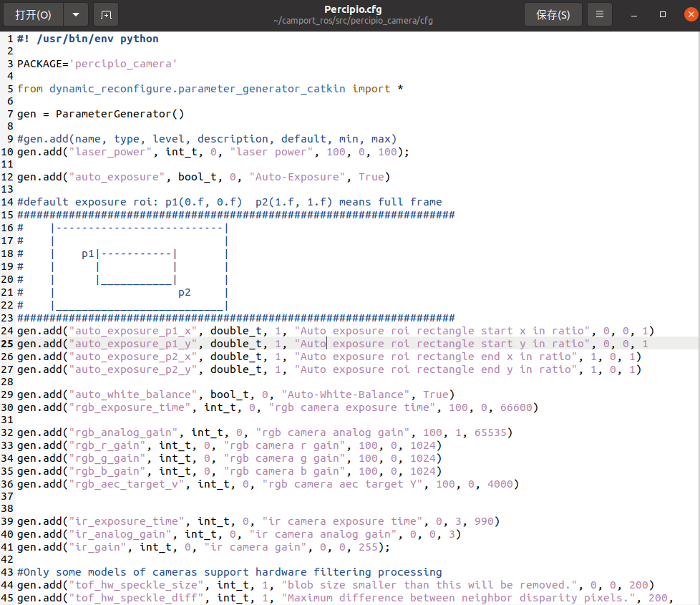The image size is (700, 605).
Task: Click "Auto-White-Balance" description string
Action: pyautogui.click(x=346, y=395)
